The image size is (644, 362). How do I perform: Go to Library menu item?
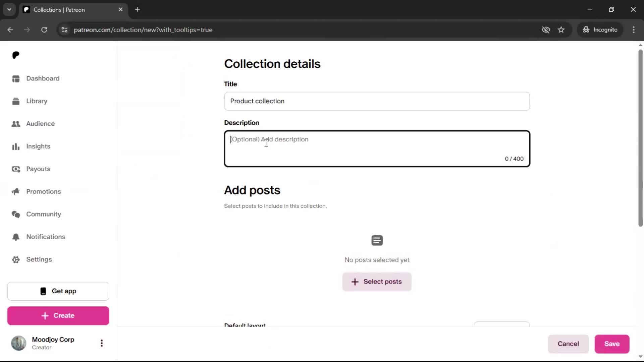tap(37, 101)
